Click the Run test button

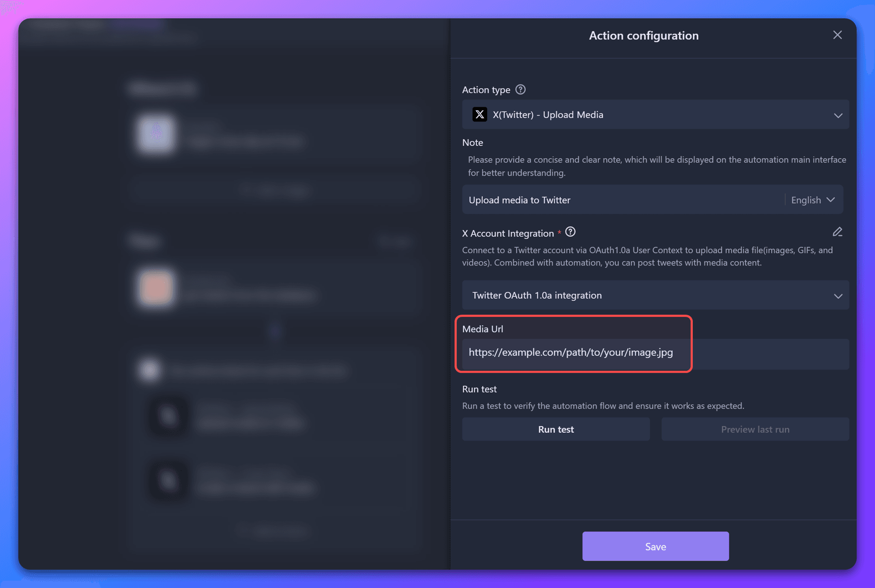[556, 429]
